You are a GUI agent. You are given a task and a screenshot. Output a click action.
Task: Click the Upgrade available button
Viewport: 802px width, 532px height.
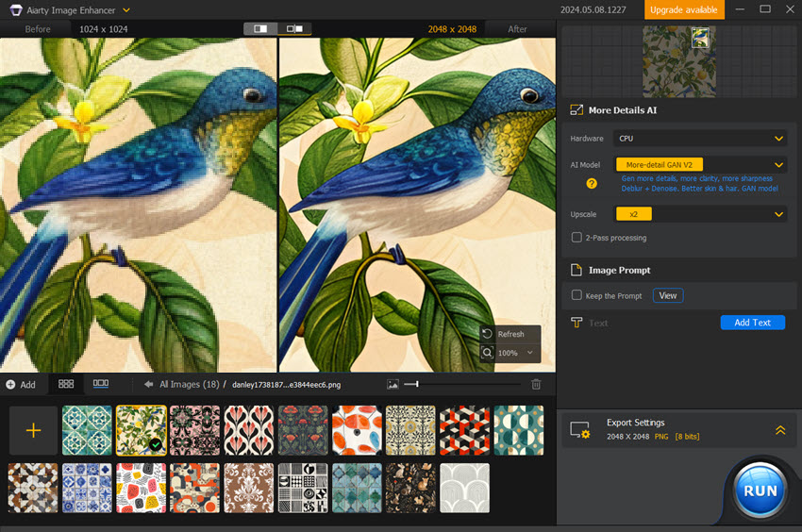pyautogui.click(x=684, y=9)
